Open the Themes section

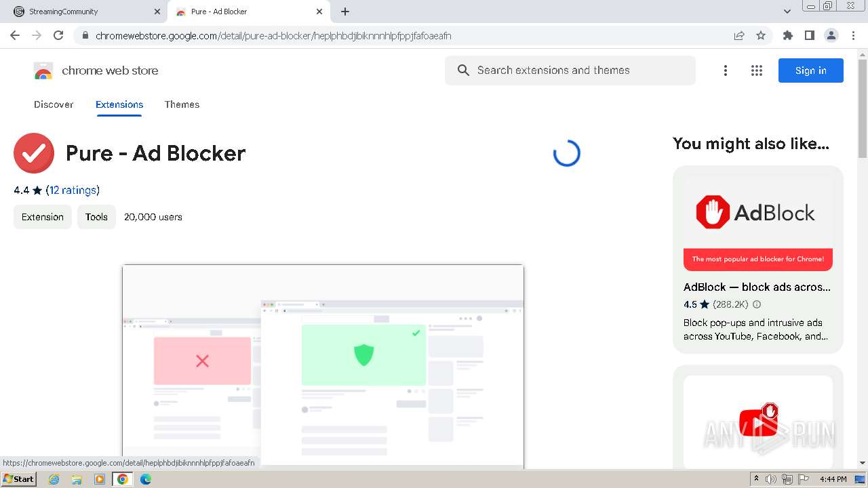[182, 104]
